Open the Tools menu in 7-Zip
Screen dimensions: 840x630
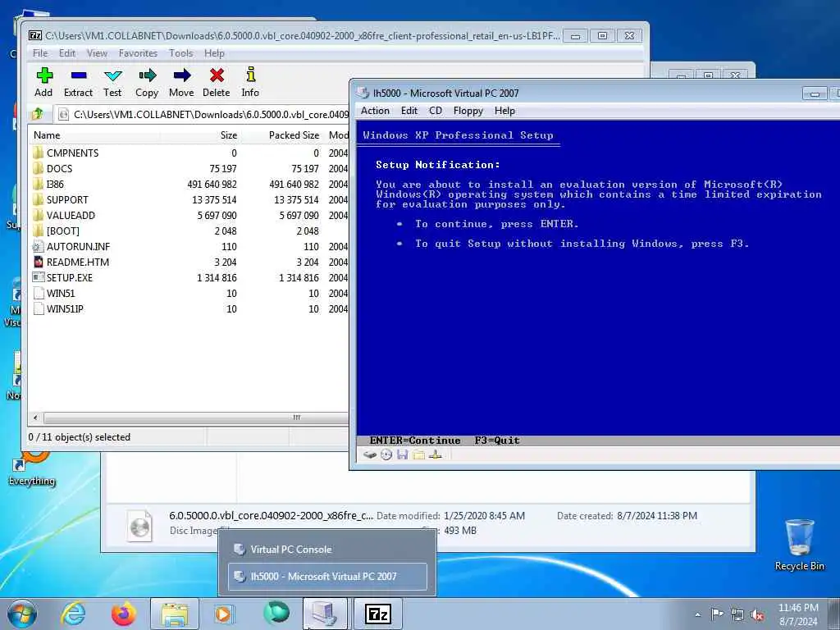pyautogui.click(x=181, y=53)
